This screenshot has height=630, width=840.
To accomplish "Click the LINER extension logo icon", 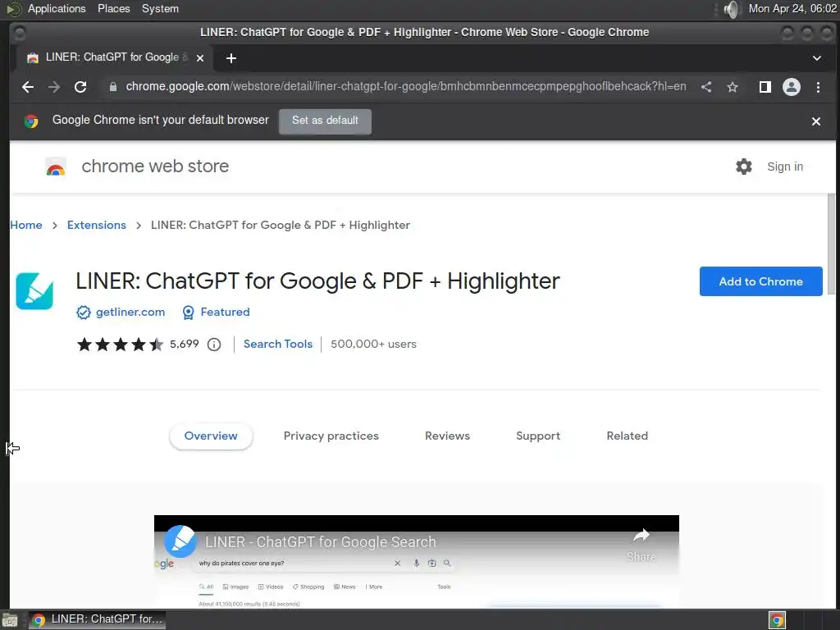I will click(34, 291).
